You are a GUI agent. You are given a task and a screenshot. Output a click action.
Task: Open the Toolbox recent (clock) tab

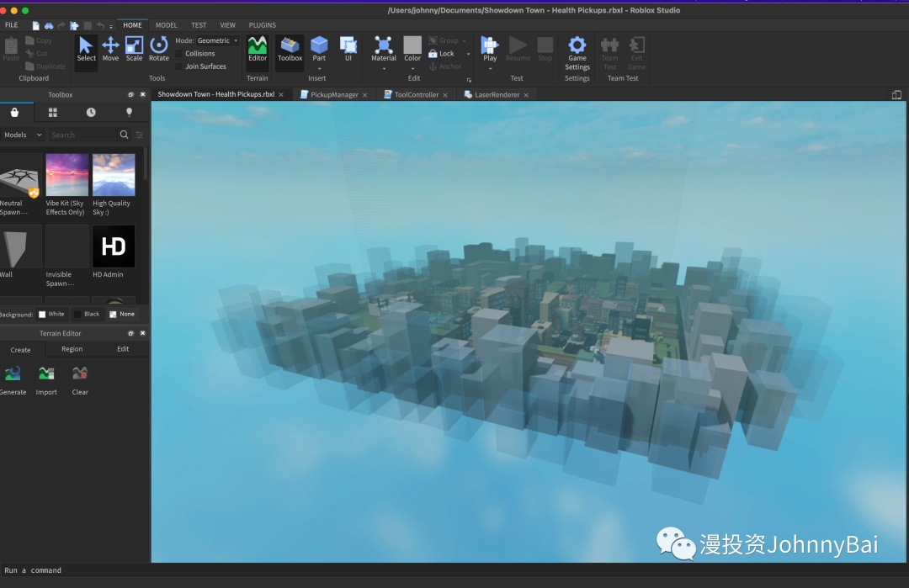[x=91, y=112]
